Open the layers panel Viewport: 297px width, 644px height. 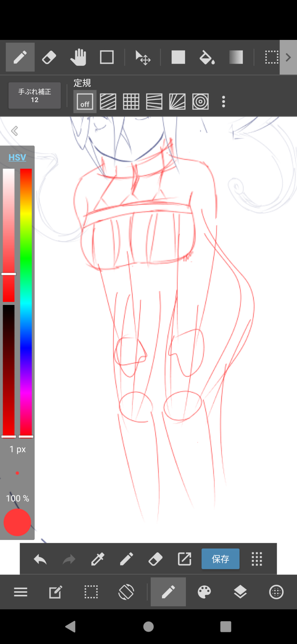click(x=240, y=592)
